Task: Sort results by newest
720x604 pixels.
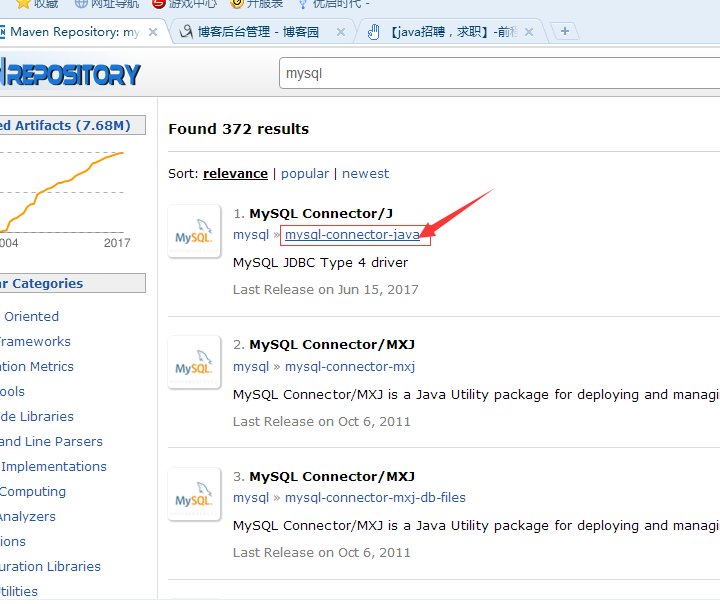Action: [x=366, y=174]
